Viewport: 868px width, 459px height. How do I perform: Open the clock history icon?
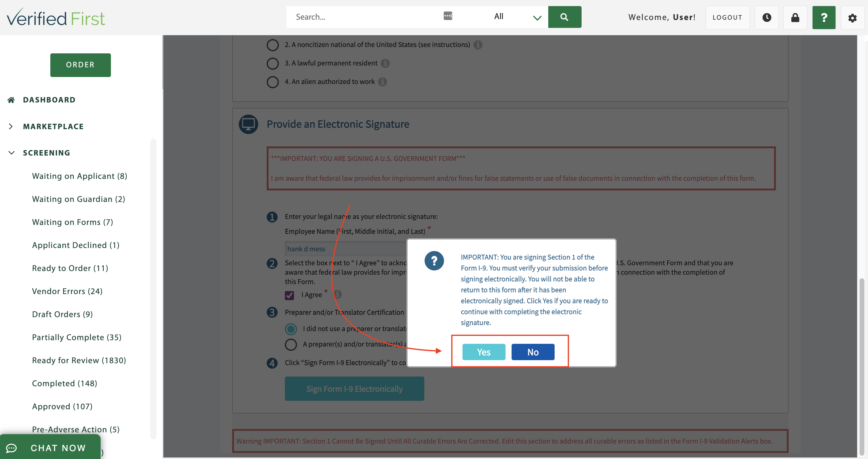pyautogui.click(x=766, y=18)
